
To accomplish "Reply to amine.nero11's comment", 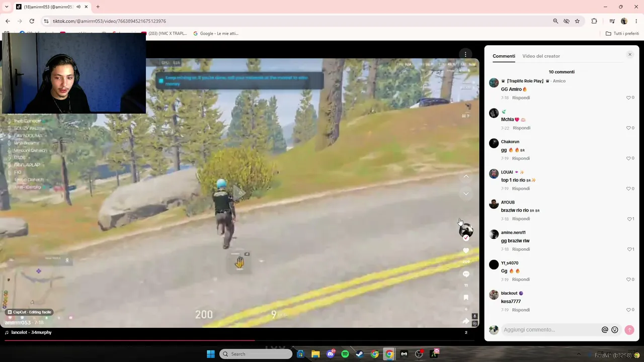I will tap(521, 249).
